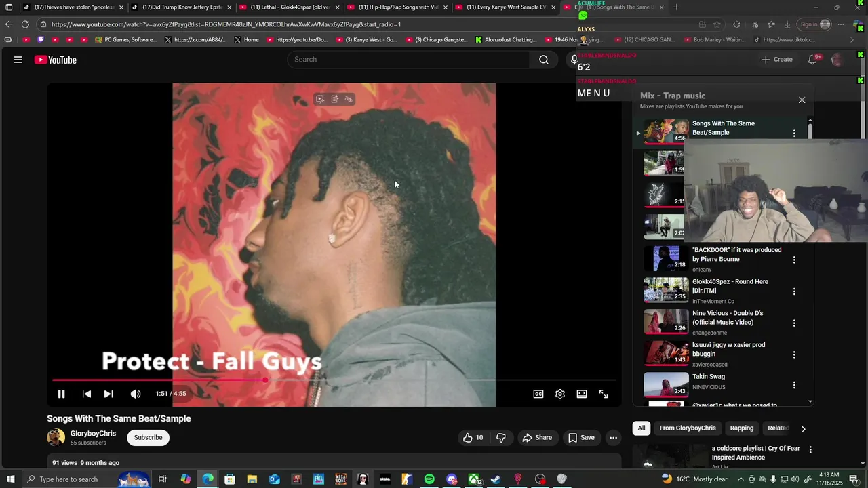Open the GloryboyChris channel name link
Viewport: 868px width, 488px height.
pyautogui.click(x=93, y=434)
